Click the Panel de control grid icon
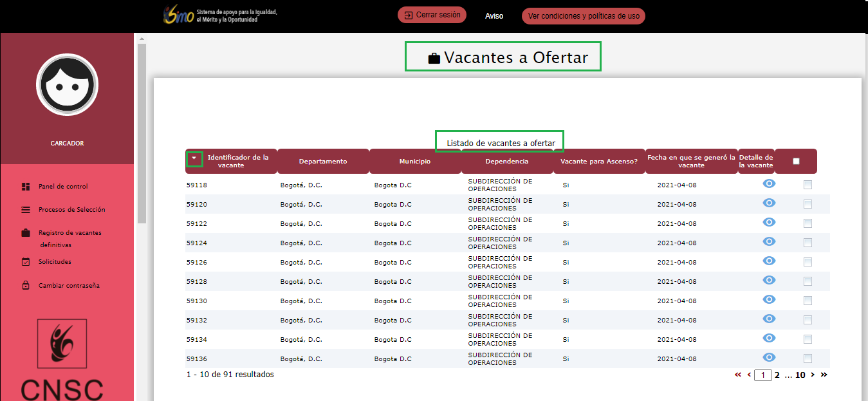Image resolution: width=868 pixels, height=401 pixels. (x=26, y=187)
